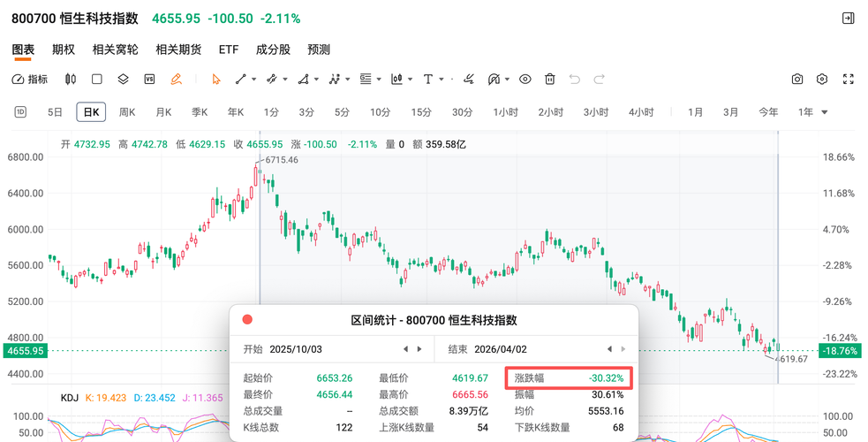Take a chart screenshot with camera icon
The height and width of the screenshot is (442, 868).
click(797, 79)
